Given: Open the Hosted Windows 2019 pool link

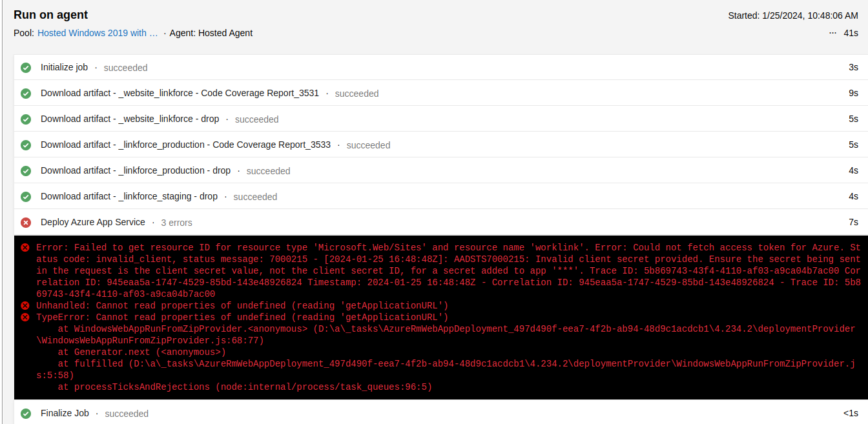Looking at the screenshot, I should (98, 33).
